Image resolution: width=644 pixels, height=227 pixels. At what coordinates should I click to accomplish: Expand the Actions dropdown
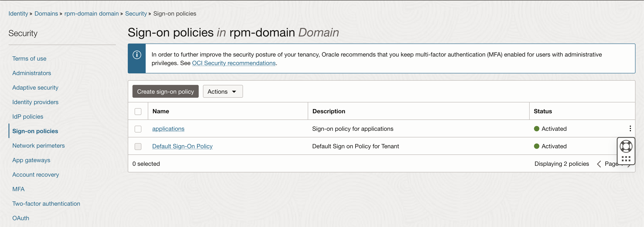click(223, 92)
